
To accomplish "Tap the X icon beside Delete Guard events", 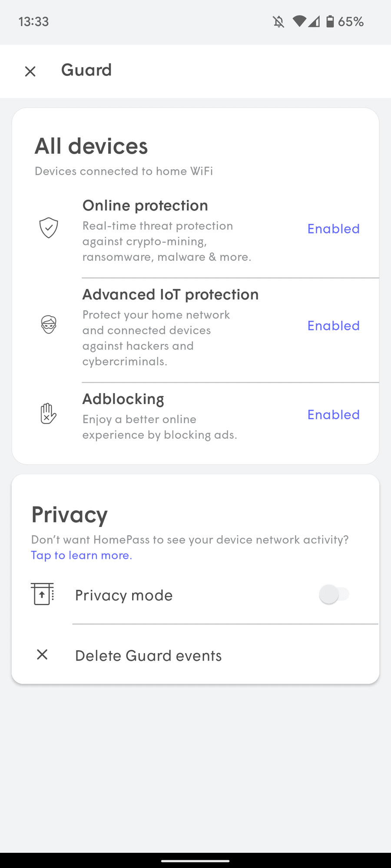I will pos(42,654).
